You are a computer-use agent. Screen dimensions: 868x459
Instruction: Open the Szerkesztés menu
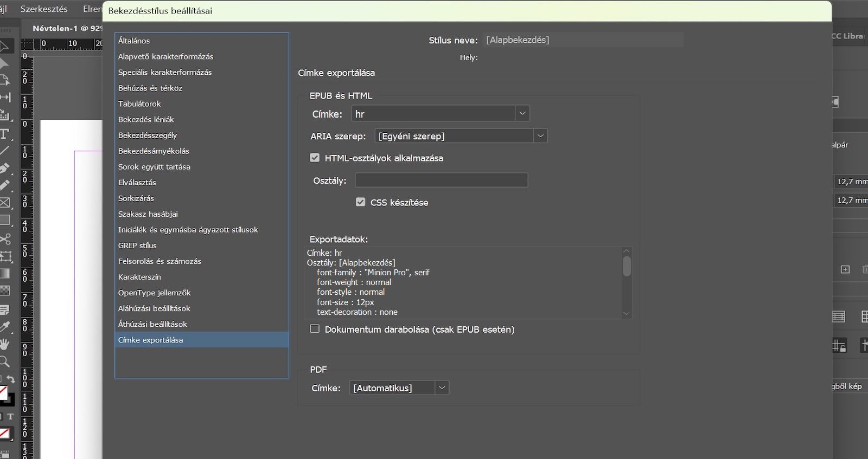point(44,9)
